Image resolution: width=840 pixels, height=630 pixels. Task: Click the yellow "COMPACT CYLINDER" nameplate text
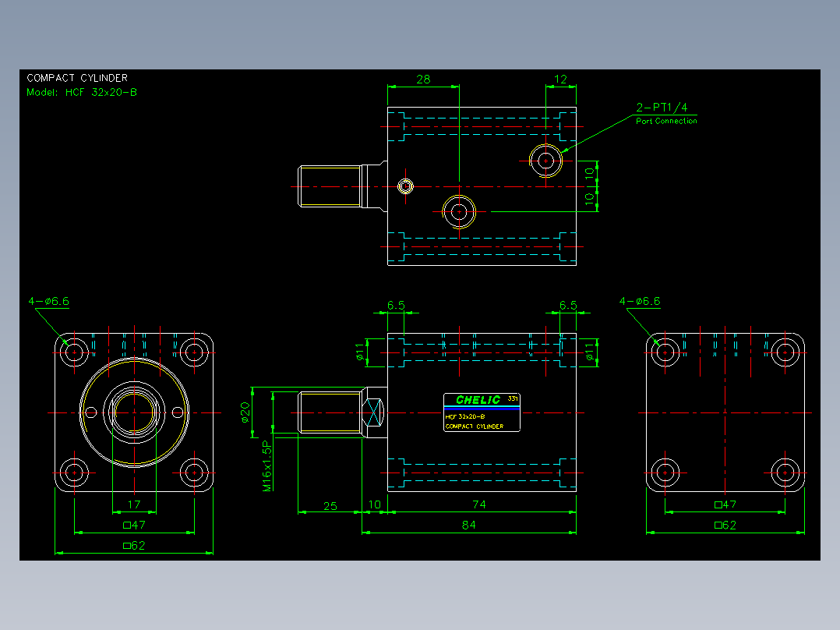(475, 426)
